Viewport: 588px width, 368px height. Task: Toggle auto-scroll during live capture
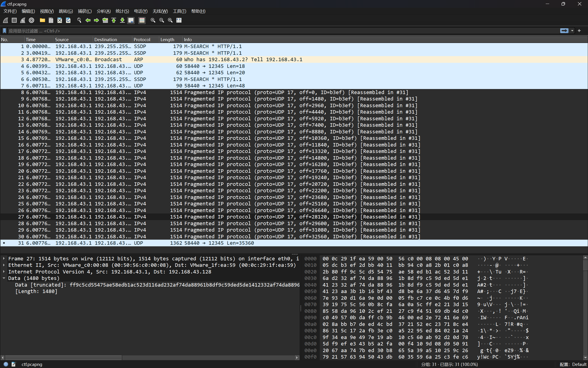coord(131,20)
